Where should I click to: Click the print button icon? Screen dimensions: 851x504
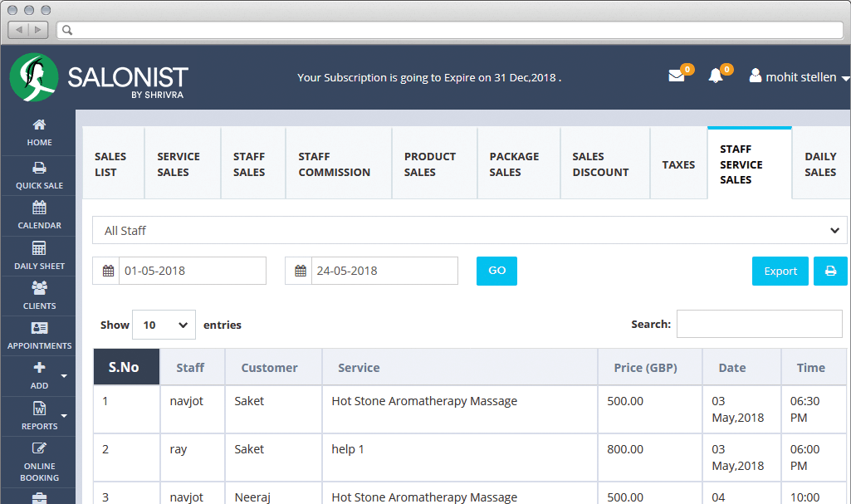point(830,271)
